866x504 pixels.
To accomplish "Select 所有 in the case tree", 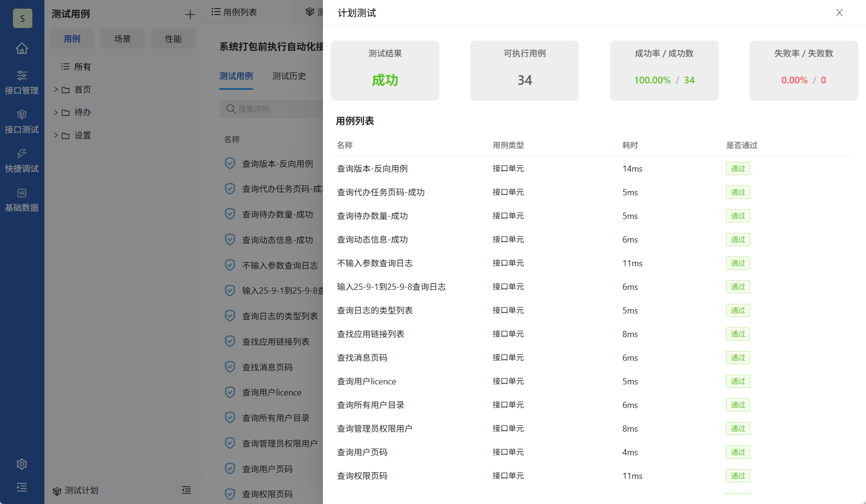I will tap(76, 67).
